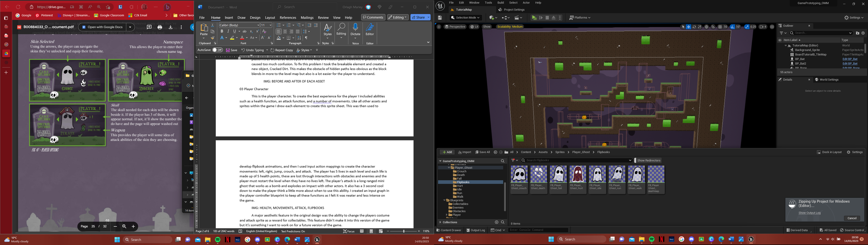The width and height of the screenshot is (868, 245).
Task: Select the scale gizmo tool in viewport
Action: tap(699, 27)
